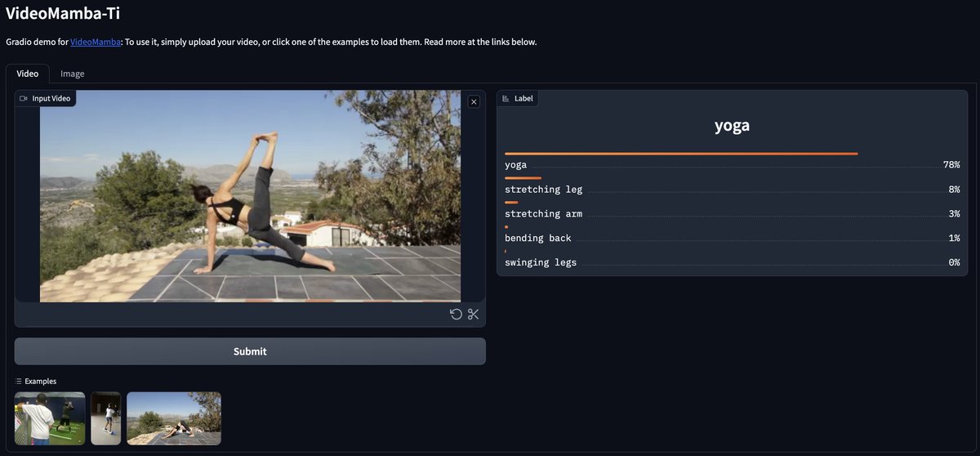Click the 'bending back' label text
The image size is (980, 456).
[x=538, y=239]
